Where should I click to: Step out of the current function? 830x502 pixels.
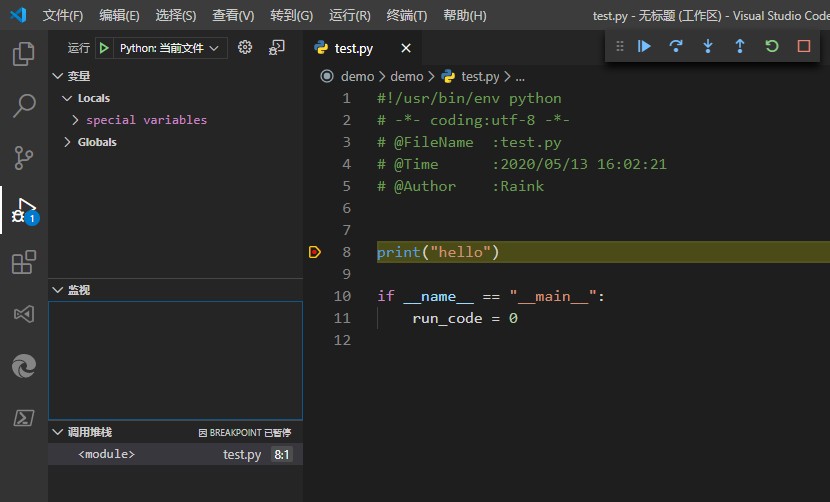coord(739,46)
